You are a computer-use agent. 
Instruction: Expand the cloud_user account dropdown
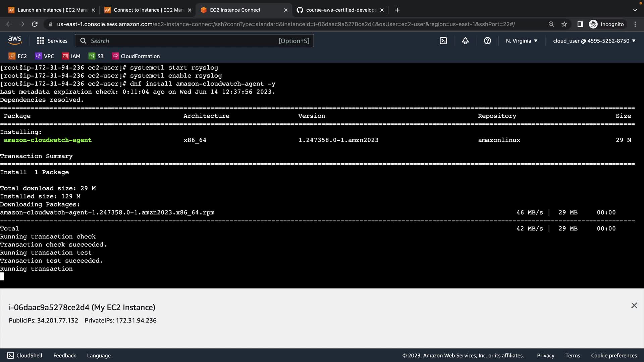coord(594,41)
